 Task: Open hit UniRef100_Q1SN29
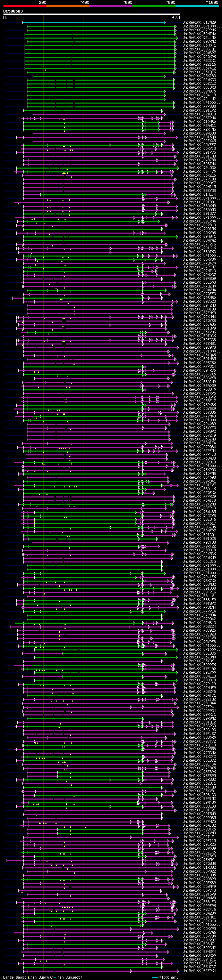[199, 23]
